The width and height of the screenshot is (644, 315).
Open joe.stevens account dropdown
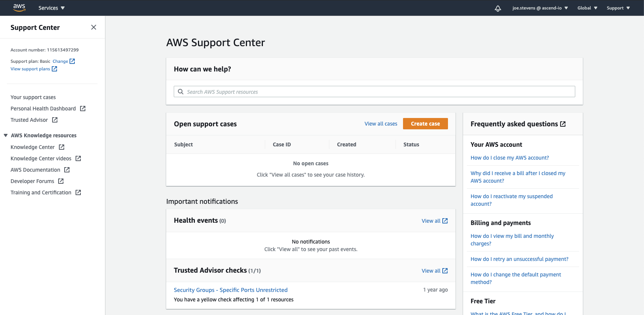click(x=540, y=8)
